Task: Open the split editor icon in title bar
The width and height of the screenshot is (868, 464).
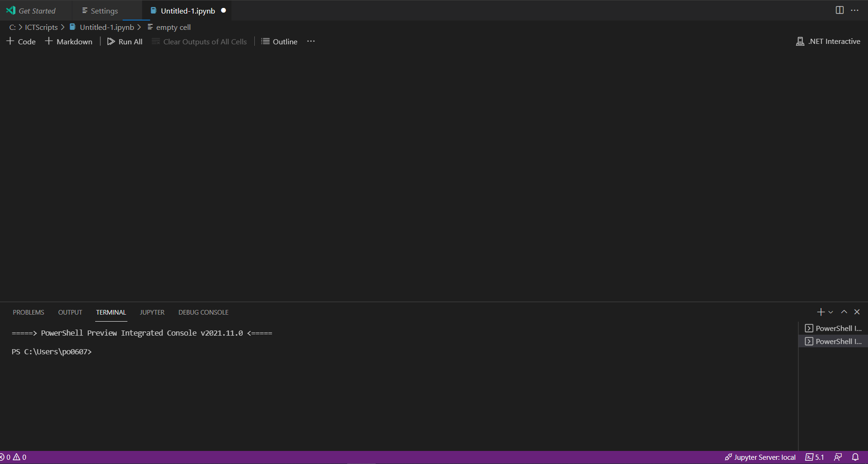Action: point(840,10)
